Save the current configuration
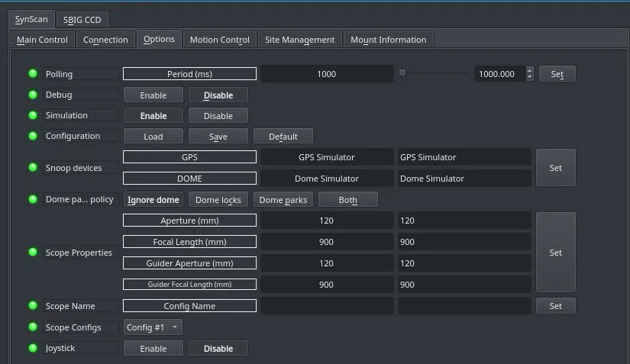 coord(218,137)
